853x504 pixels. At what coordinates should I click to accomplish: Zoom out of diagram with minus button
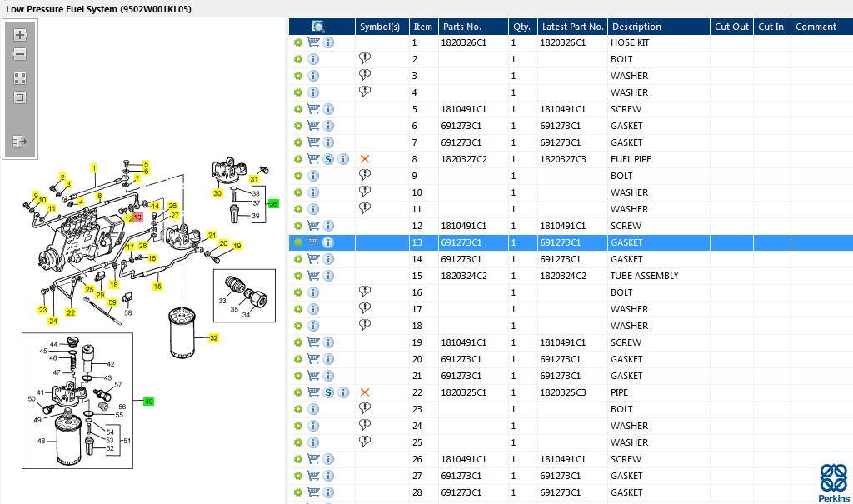[20, 54]
